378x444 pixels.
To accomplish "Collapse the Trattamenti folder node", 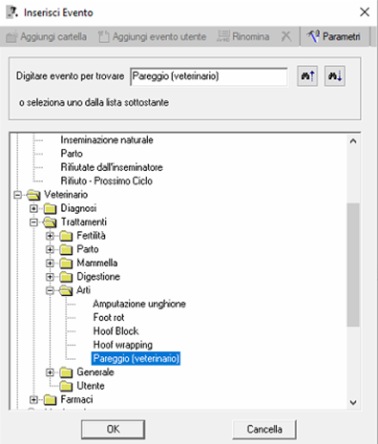I will [x=34, y=222].
